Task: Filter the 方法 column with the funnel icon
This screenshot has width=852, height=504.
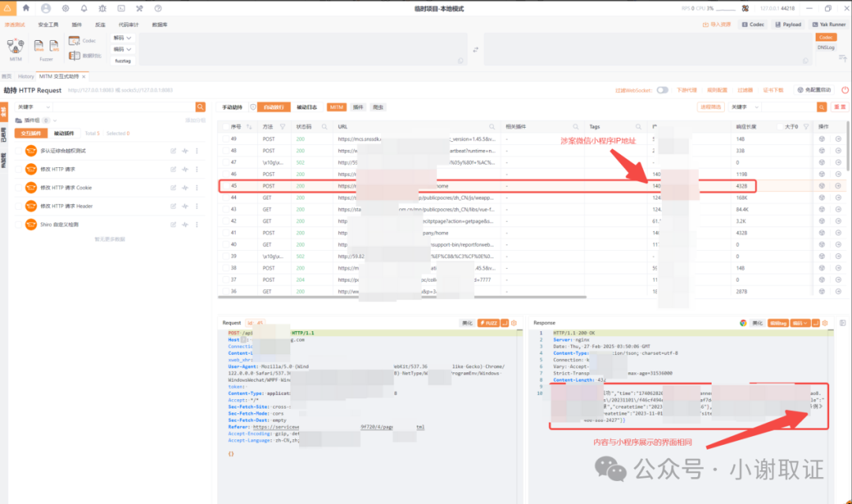Action: [x=282, y=126]
